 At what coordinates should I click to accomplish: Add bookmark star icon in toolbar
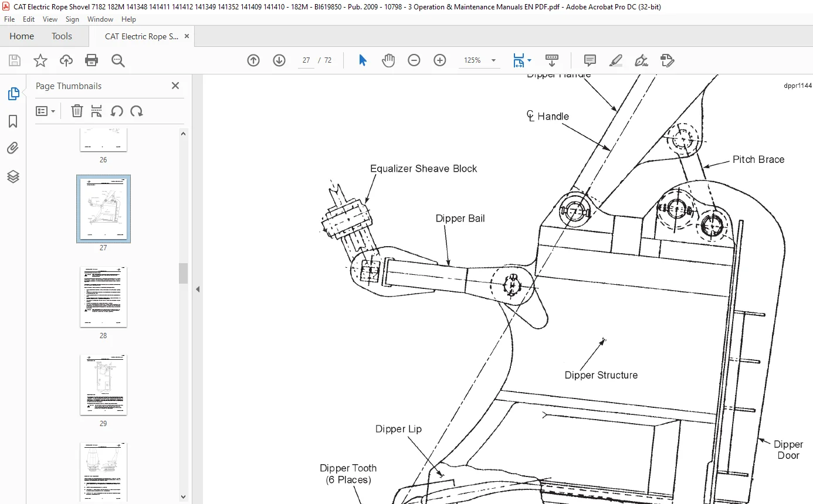40,60
